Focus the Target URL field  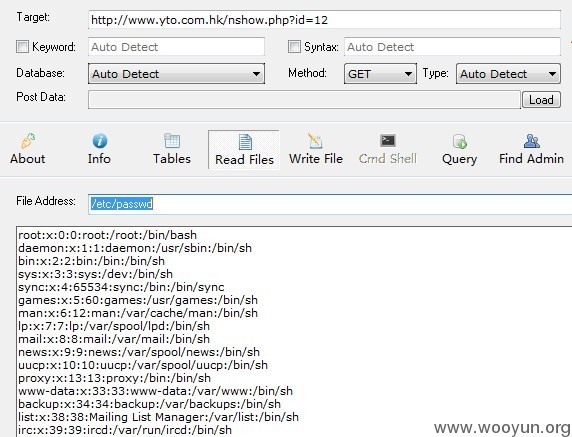pos(324,20)
